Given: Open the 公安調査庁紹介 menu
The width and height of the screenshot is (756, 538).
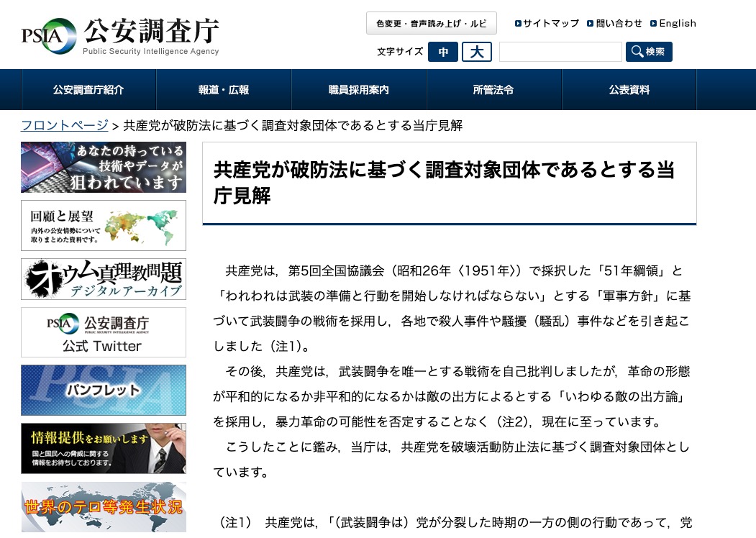Looking at the screenshot, I should (88, 90).
